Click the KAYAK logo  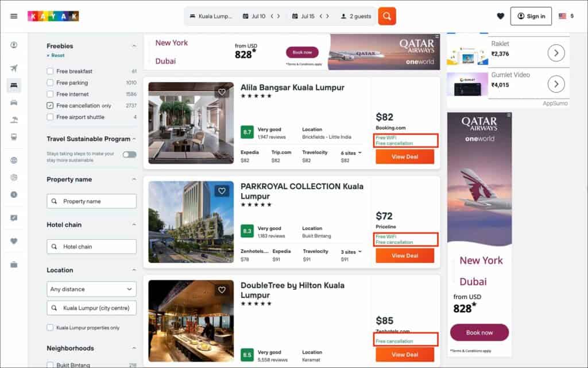click(53, 16)
